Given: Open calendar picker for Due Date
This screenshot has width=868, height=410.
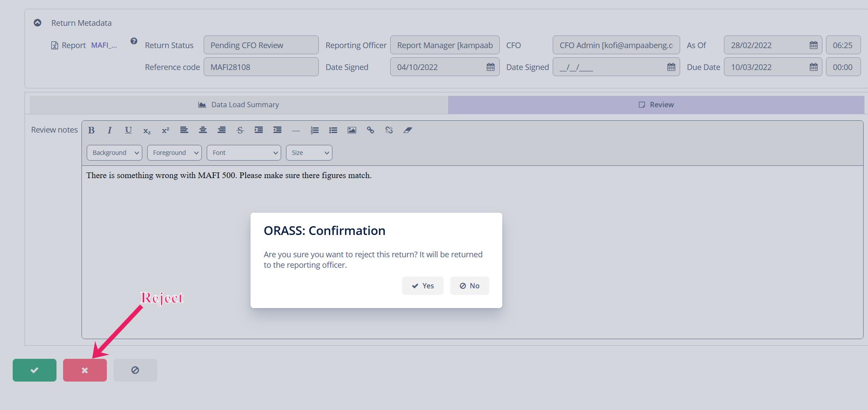Looking at the screenshot, I should (813, 67).
